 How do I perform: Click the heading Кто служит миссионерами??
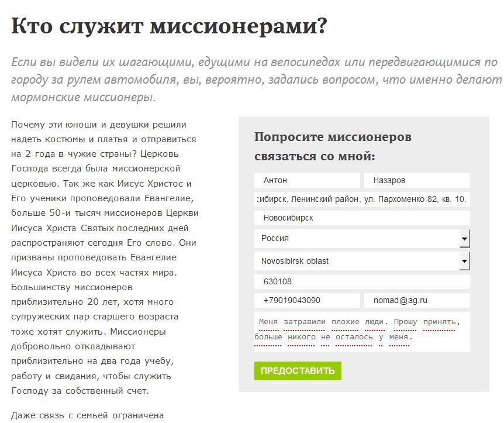[169, 25]
